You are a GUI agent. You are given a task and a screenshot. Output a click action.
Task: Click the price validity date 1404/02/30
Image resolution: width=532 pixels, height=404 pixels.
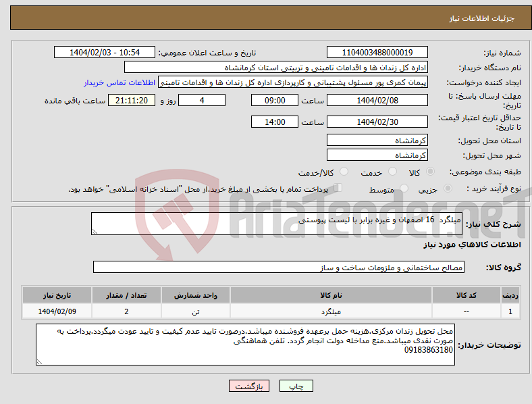(x=377, y=122)
